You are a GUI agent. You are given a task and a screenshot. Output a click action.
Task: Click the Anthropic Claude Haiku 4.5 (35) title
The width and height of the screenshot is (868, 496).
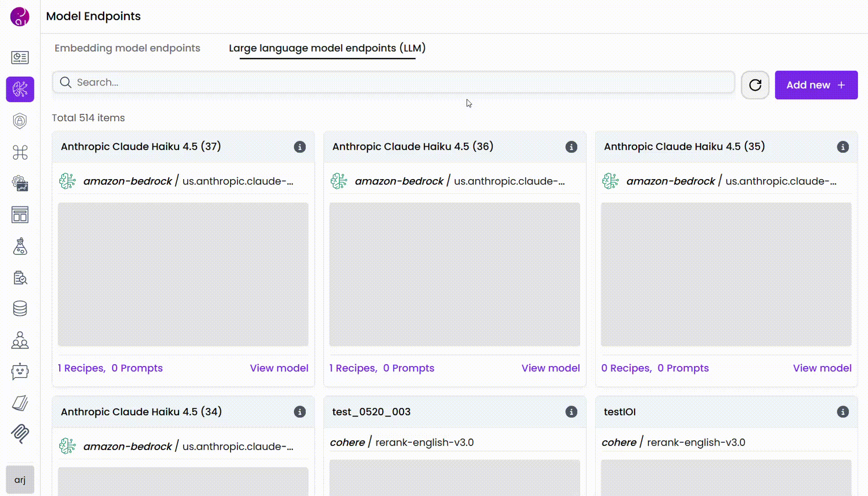[x=684, y=147]
